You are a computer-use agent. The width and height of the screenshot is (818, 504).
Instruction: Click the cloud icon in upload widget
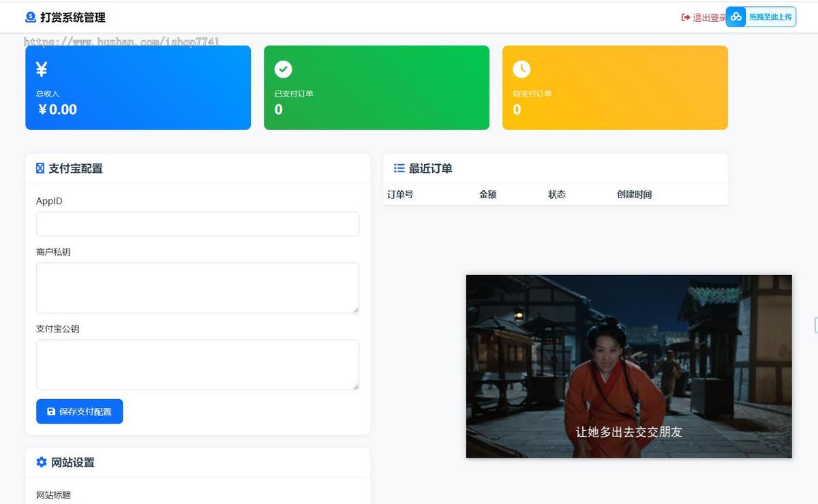(x=736, y=17)
